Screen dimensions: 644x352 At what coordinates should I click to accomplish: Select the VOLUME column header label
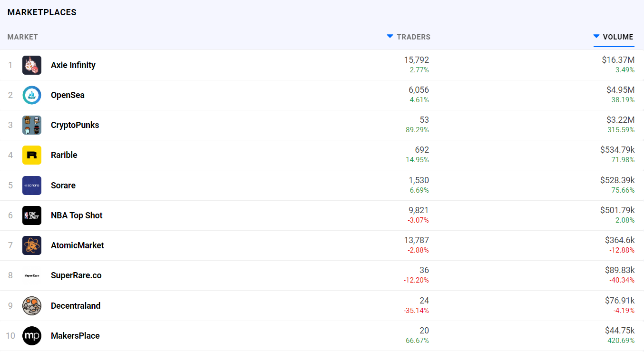point(618,37)
